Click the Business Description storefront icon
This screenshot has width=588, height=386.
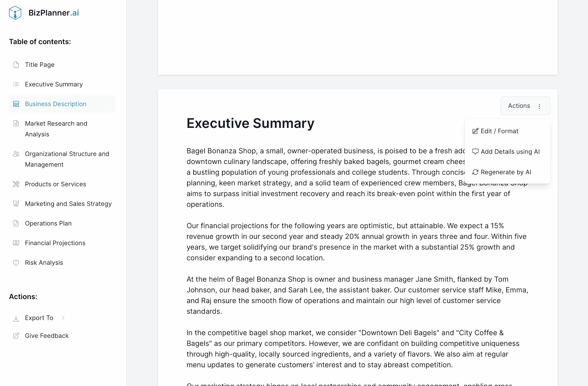pyautogui.click(x=16, y=104)
